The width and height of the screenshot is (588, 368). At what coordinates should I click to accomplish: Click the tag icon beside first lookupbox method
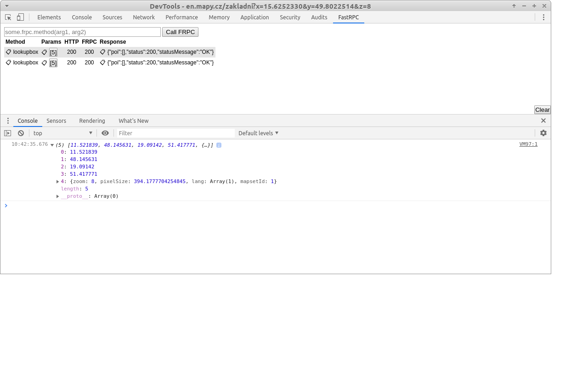point(8,52)
